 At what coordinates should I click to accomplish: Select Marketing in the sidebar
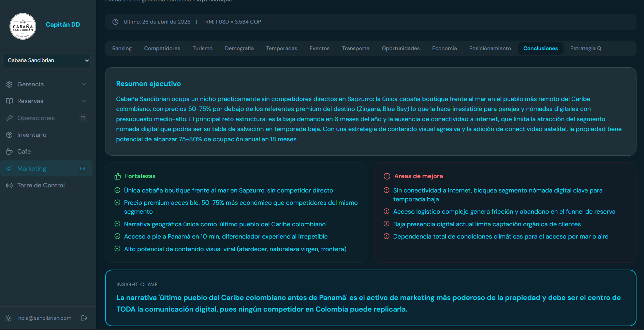coord(47,169)
